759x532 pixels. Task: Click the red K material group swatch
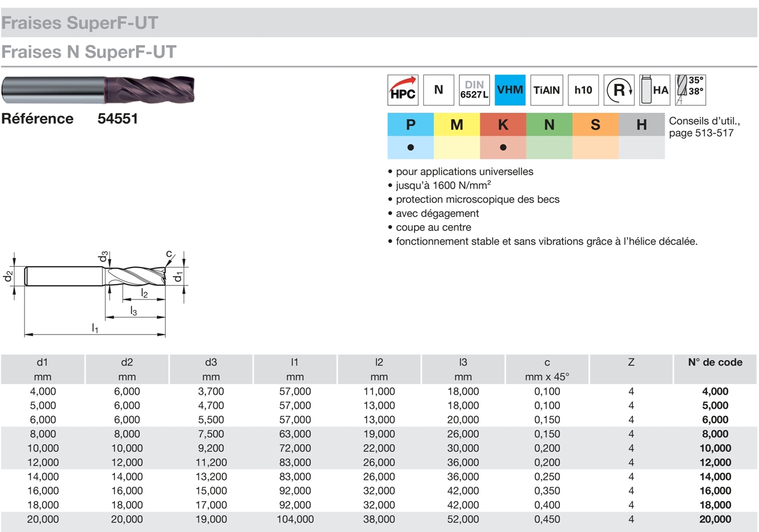(x=503, y=124)
